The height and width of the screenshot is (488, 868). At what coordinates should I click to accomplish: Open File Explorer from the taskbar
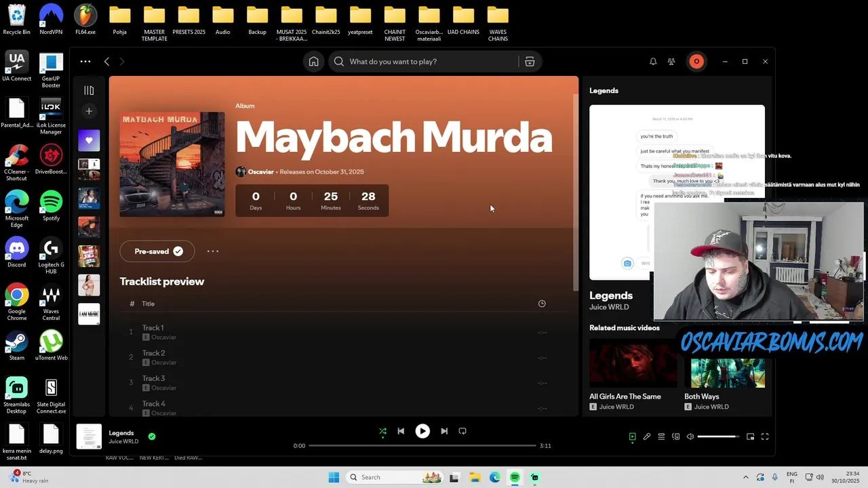click(x=475, y=478)
